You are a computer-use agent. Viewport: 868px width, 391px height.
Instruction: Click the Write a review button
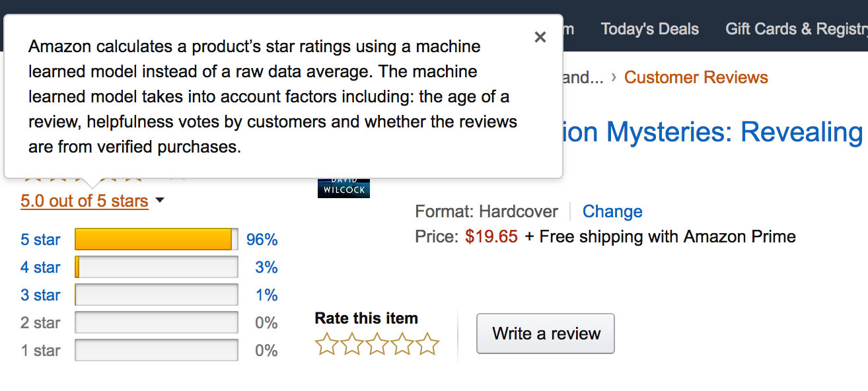pyautogui.click(x=546, y=334)
